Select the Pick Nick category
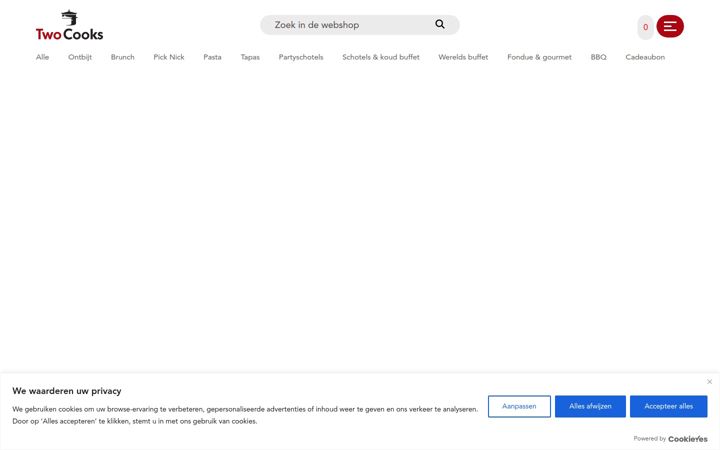Image resolution: width=720 pixels, height=450 pixels. coord(169,57)
